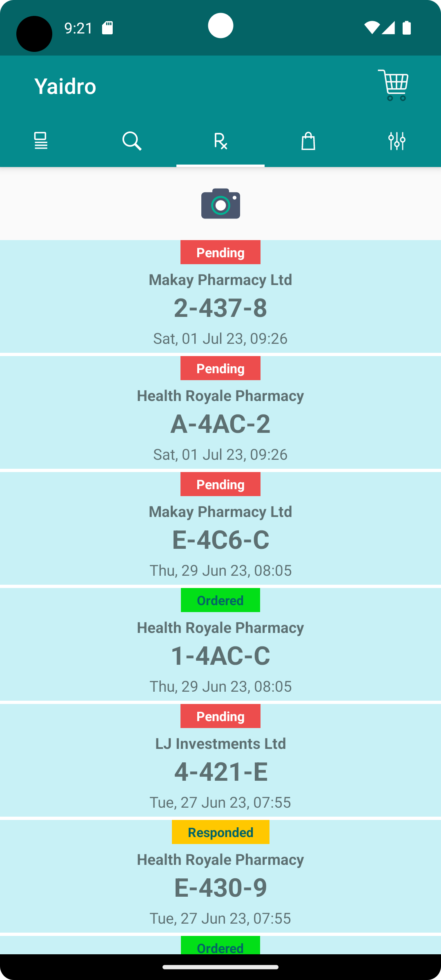The width and height of the screenshot is (441, 980).
Task: Click the Yaidro app title
Action: [x=65, y=86]
